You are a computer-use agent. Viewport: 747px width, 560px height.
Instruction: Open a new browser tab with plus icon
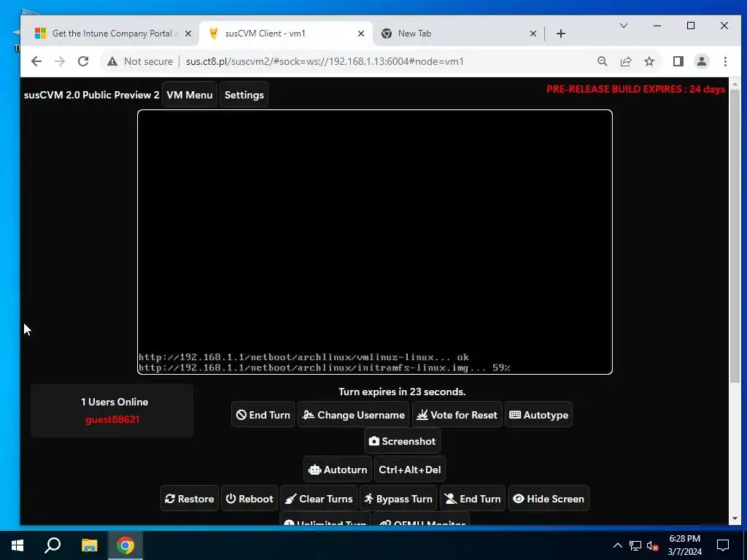(561, 34)
